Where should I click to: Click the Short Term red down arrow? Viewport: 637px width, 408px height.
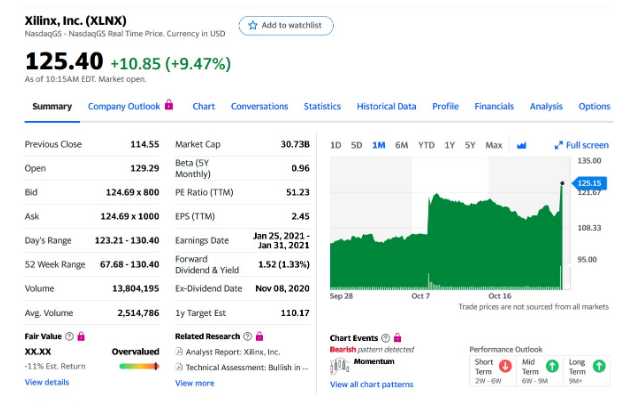click(505, 366)
